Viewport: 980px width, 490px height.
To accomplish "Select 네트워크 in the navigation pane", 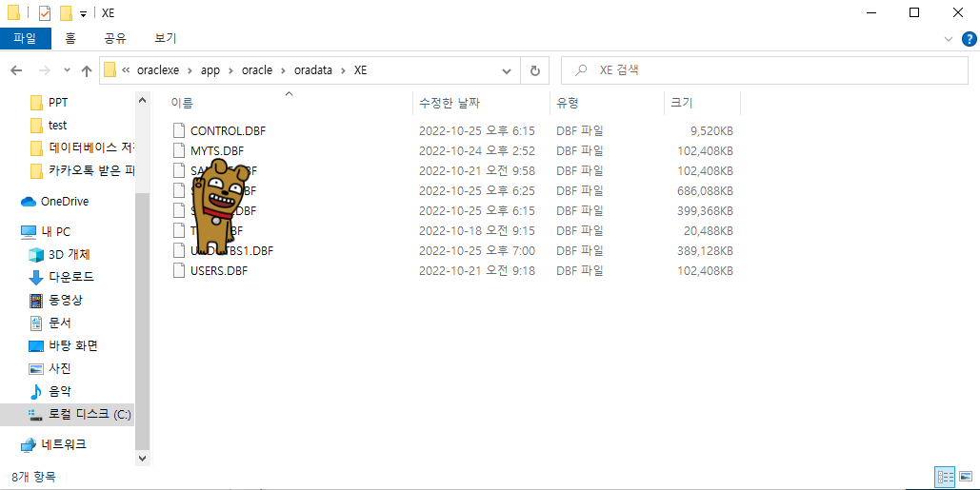I will [x=63, y=445].
